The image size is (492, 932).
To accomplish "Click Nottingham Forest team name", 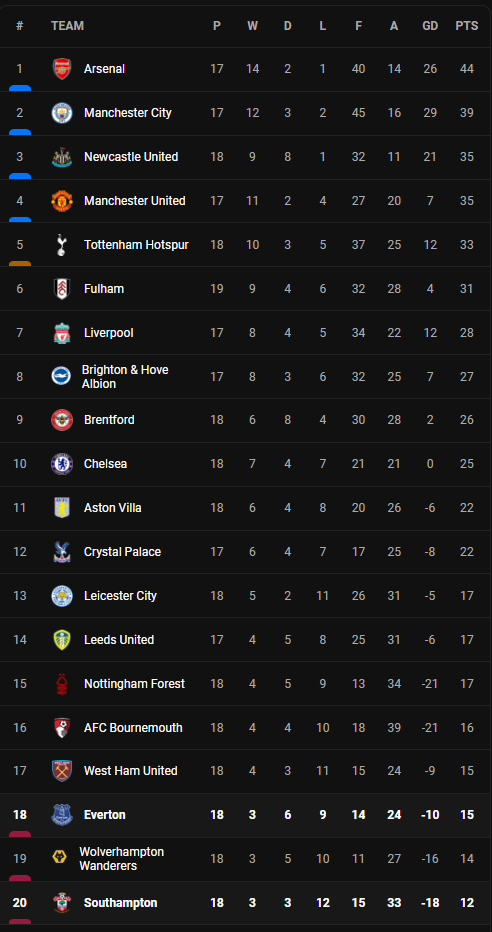I will click(134, 684).
